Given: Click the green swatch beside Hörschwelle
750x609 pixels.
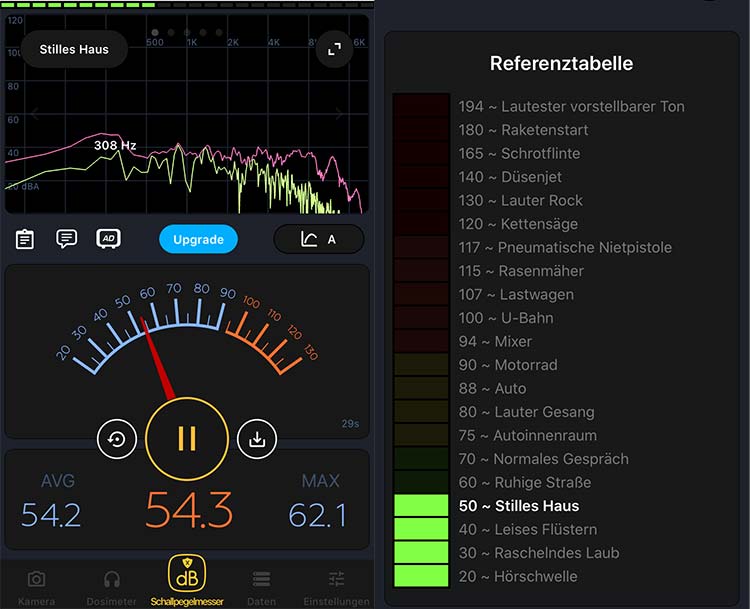Looking at the screenshot, I should point(420,576).
